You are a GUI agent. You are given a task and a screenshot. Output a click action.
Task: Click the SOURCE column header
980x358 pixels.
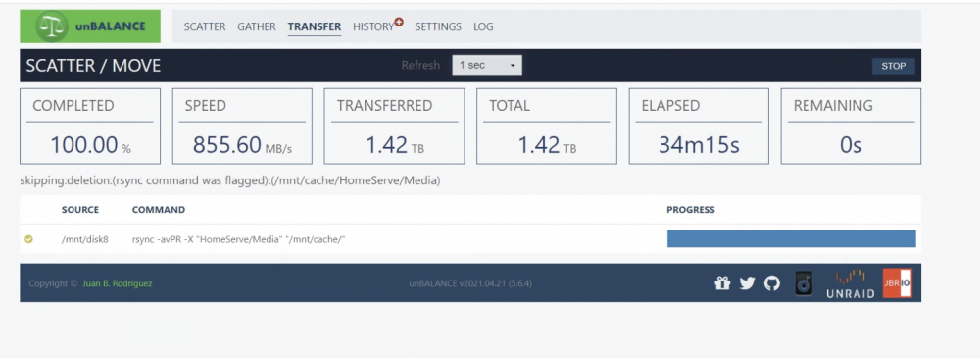(x=80, y=210)
